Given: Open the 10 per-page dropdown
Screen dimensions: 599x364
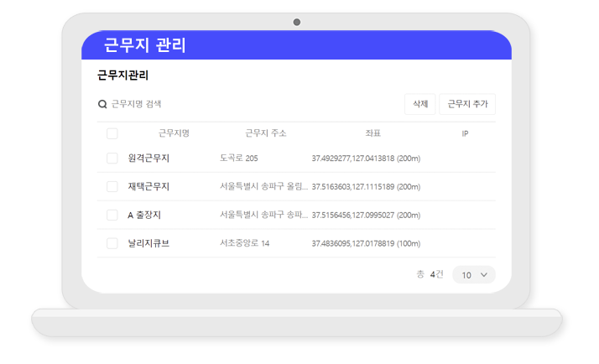Looking at the screenshot, I should pyautogui.click(x=473, y=275).
